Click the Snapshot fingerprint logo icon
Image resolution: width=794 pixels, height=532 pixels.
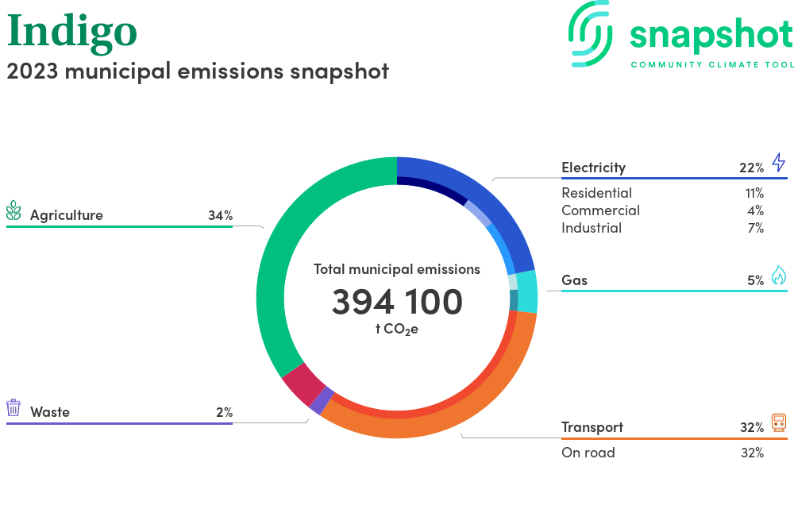592,34
